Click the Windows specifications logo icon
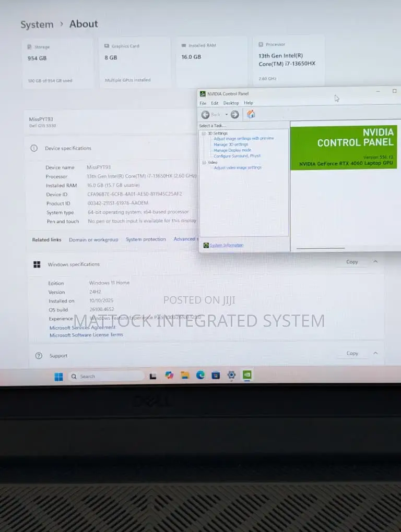 pyautogui.click(x=37, y=264)
